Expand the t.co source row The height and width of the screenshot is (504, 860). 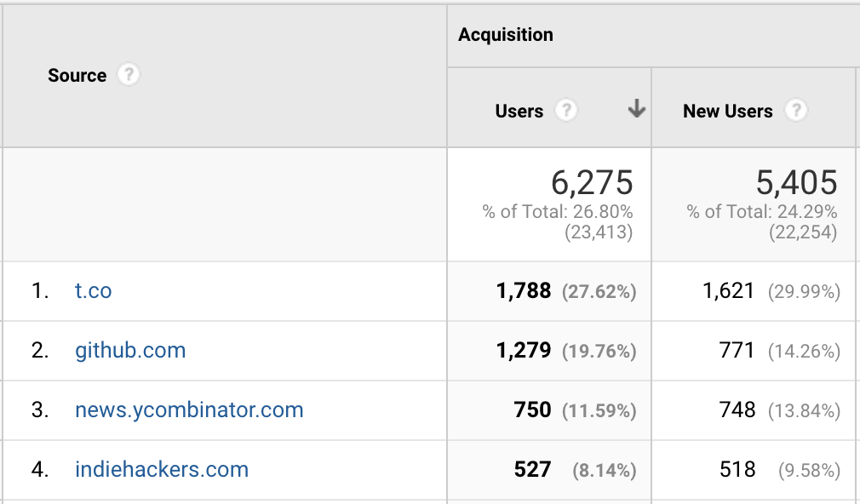(x=94, y=291)
